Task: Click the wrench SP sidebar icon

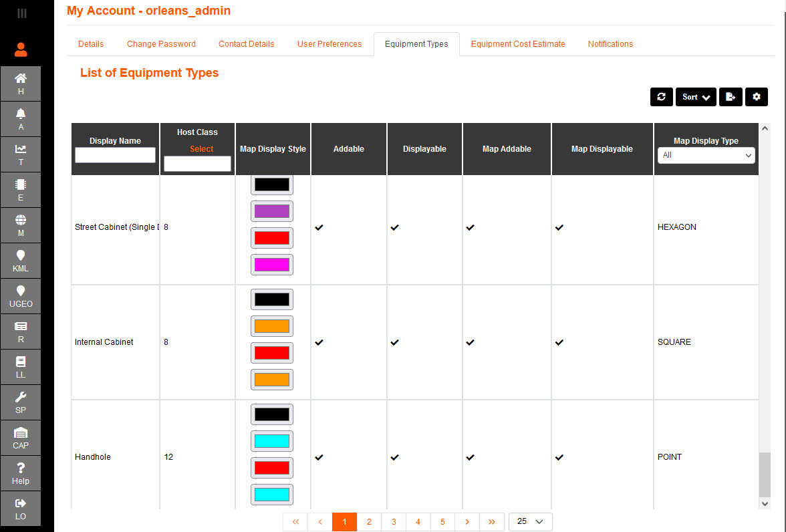Action: [21, 402]
